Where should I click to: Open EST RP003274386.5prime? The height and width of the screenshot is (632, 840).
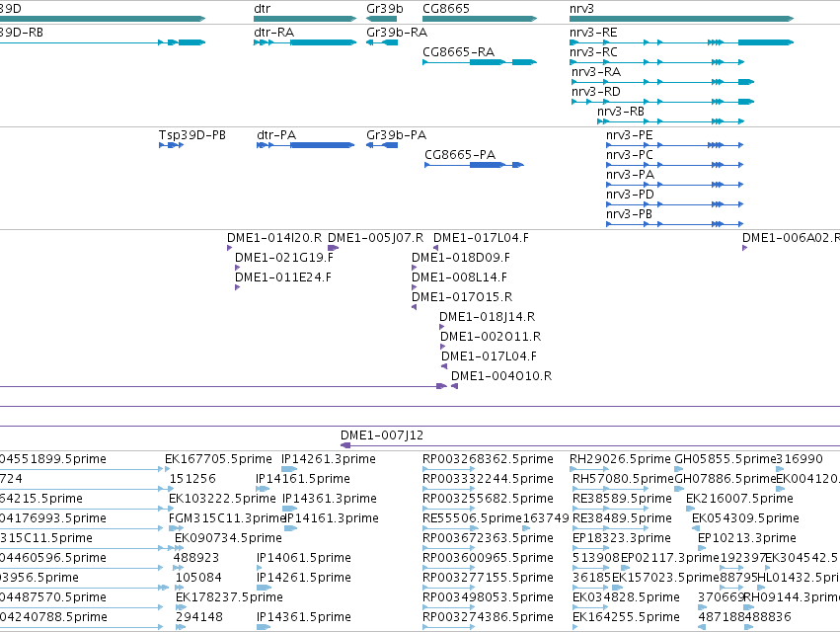click(x=448, y=628)
